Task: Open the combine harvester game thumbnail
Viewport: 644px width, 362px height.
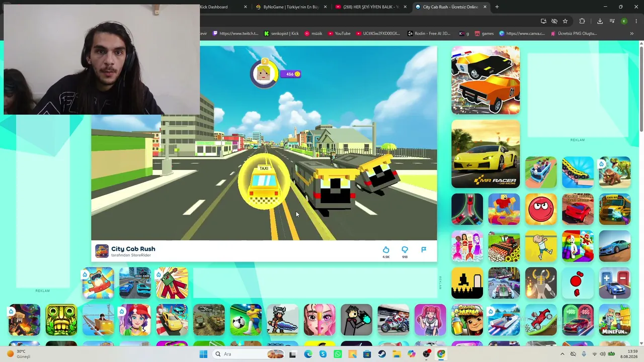Action: point(504,246)
